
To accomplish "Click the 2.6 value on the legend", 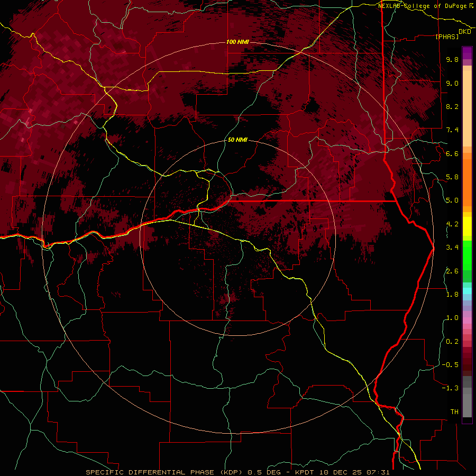I will 452,271.
